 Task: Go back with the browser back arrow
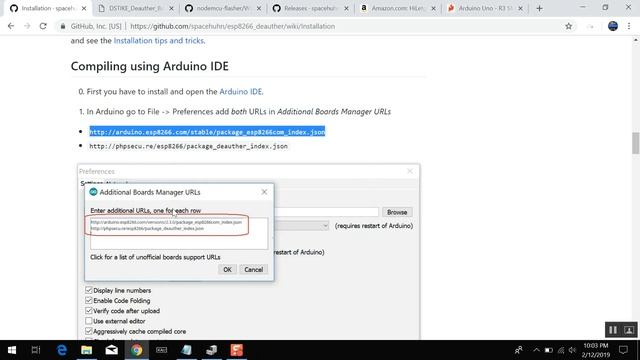11,26
